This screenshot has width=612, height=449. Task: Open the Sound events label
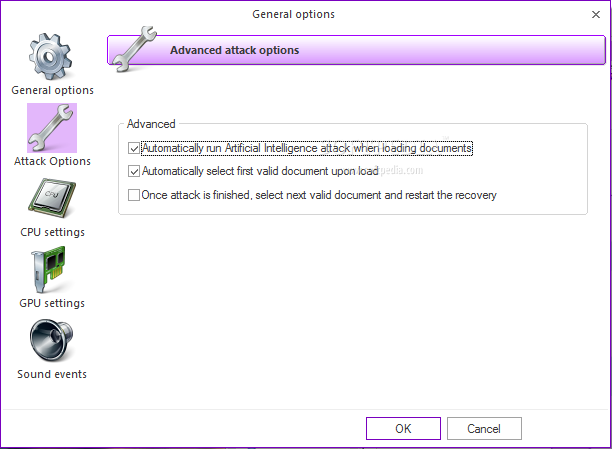(52, 374)
